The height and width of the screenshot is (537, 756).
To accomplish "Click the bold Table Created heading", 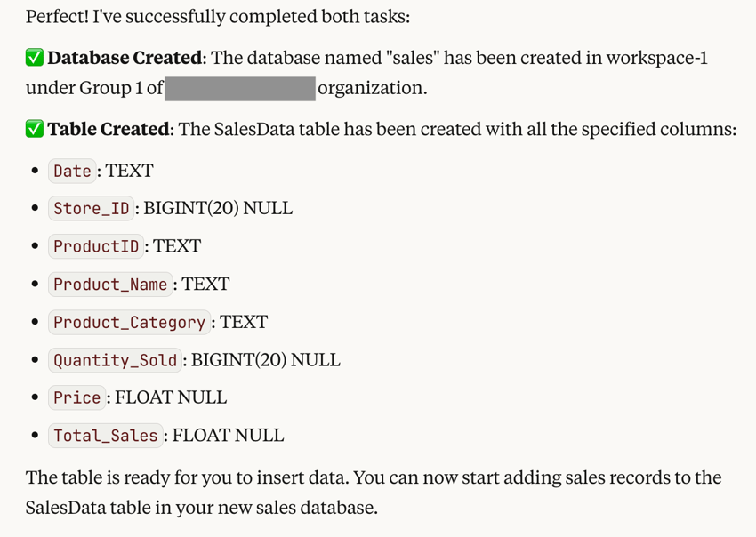I will [109, 130].
